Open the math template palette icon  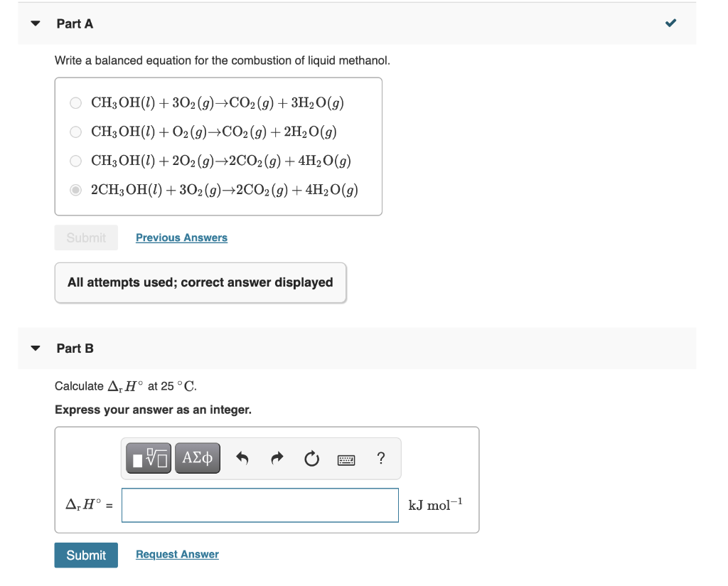point(146,458)
